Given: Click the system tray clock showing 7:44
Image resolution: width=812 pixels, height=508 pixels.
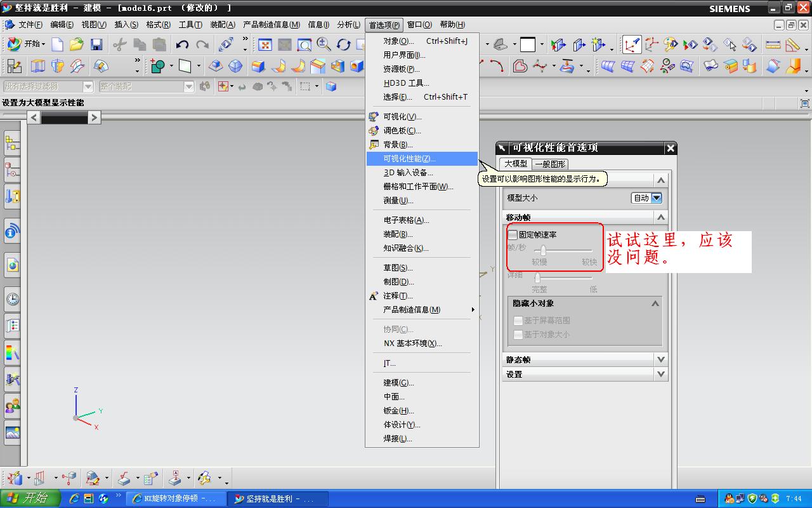Looking at the screenshot, I should (x=794, y=499).
